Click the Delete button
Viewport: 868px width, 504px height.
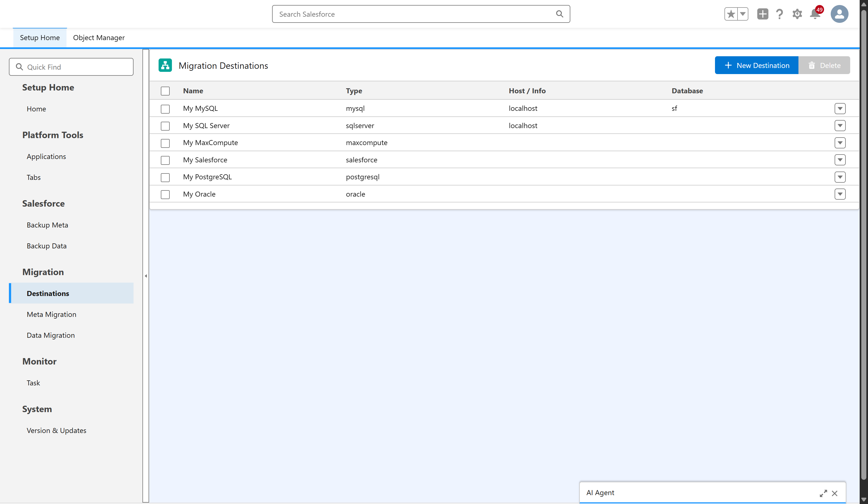(824, 65)
